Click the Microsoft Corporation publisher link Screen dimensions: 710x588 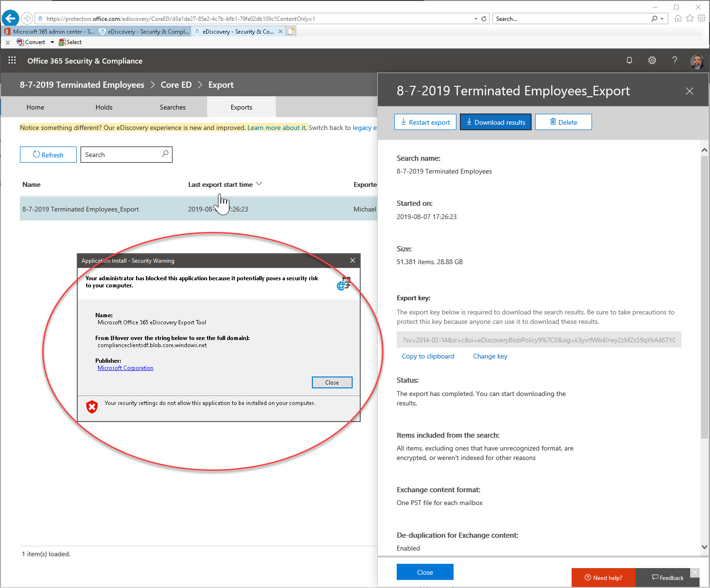[126, 368]
